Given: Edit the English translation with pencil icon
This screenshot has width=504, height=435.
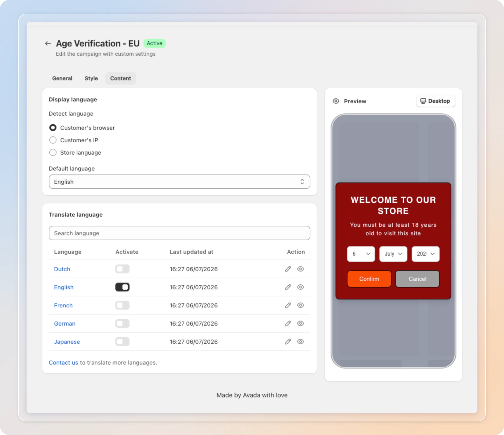Looking at the screenshot, I should click(x=288, y=287).
